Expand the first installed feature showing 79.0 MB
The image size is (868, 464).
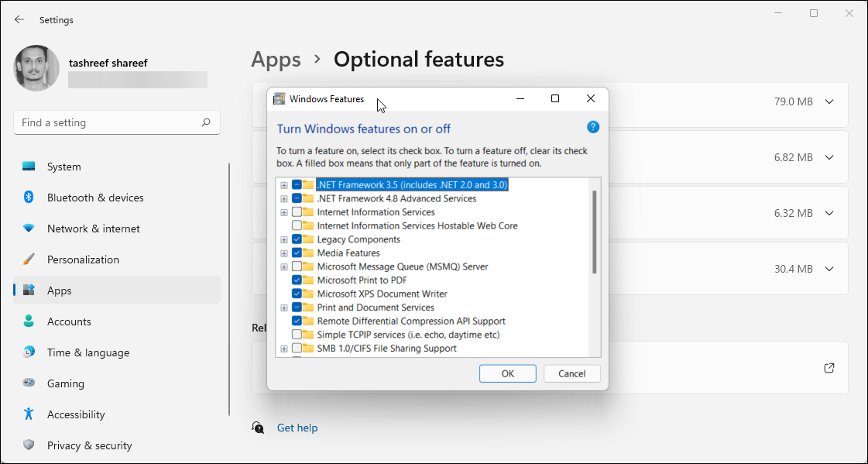click(x=829, y=101)
